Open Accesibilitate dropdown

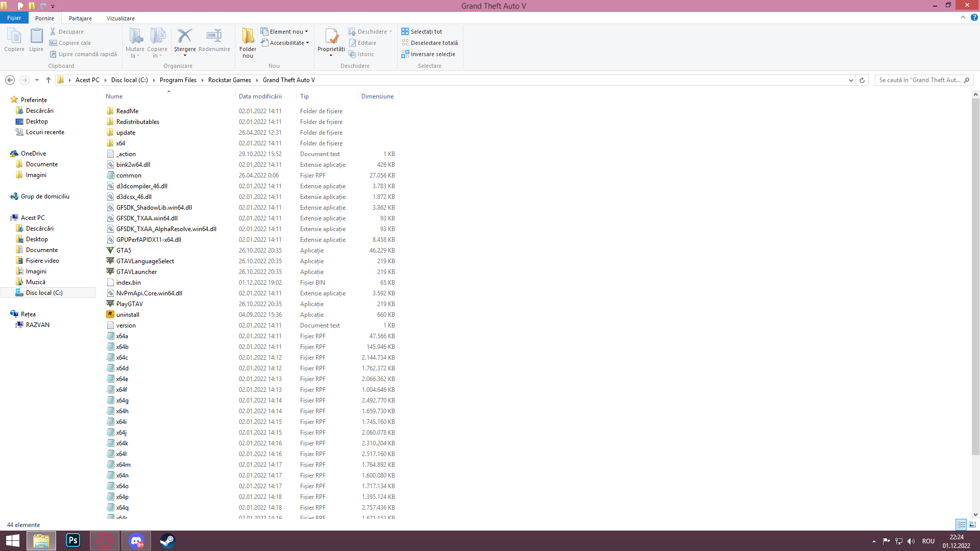click(x=285, y=43)
